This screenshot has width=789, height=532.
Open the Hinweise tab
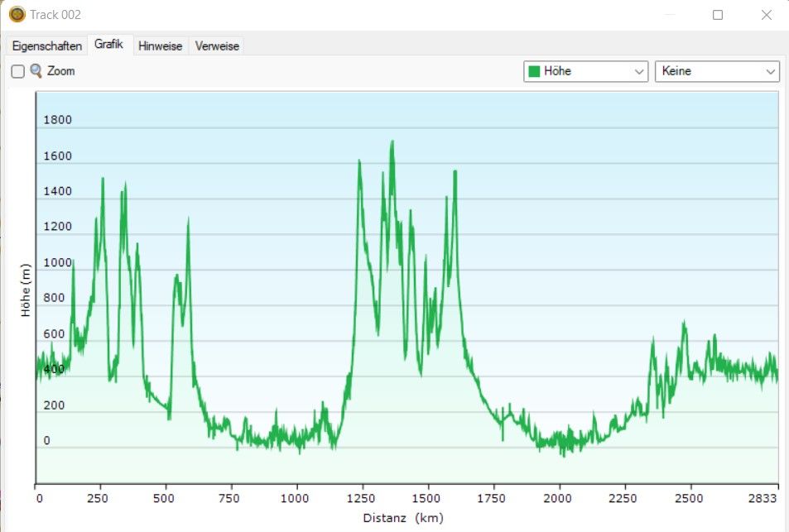(160, 46)
